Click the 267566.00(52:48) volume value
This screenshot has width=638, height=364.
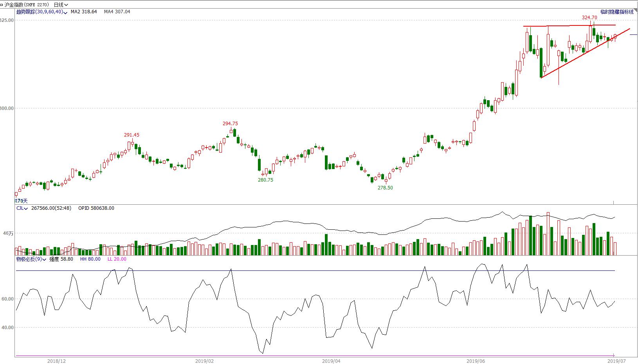(51, 208)
